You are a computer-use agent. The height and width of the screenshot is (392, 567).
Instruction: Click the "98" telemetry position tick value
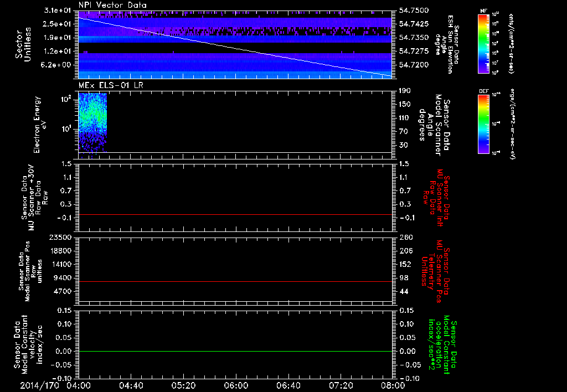click(x=404, y=278)
